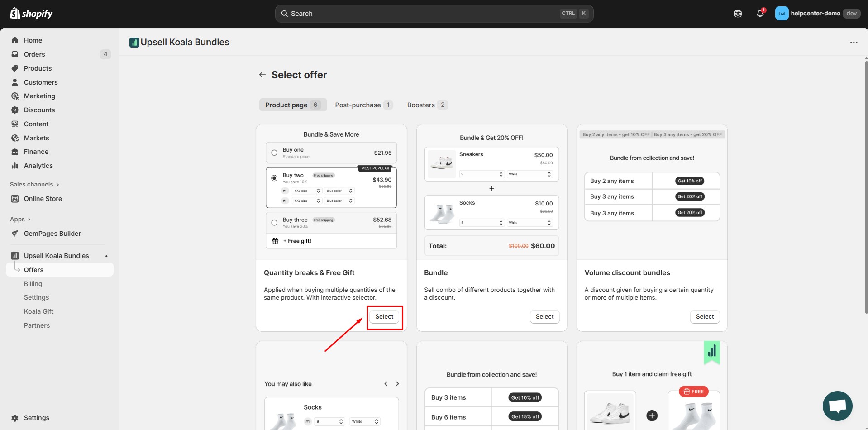868x430 pixels.
Task: Next arrow in You may also like
Action: point(397,384)
